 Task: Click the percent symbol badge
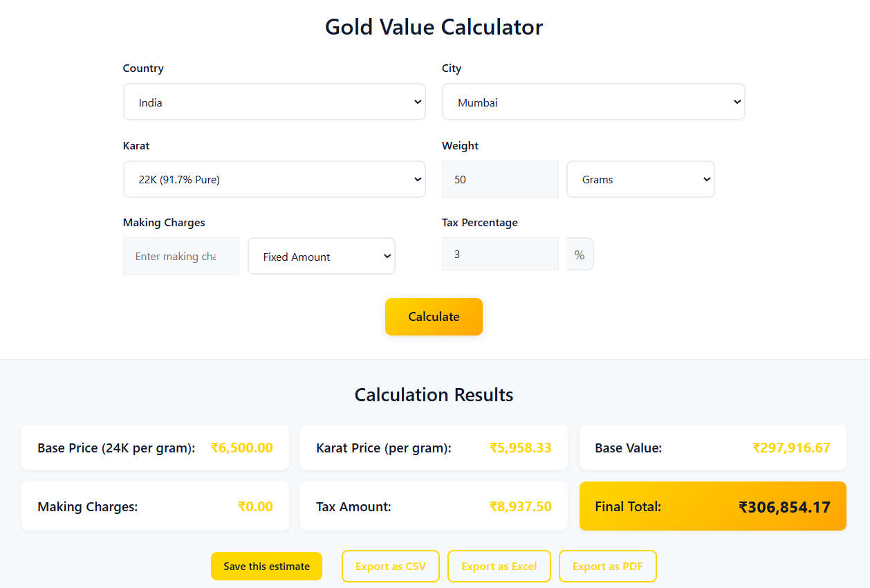click(x=580, y=253)
